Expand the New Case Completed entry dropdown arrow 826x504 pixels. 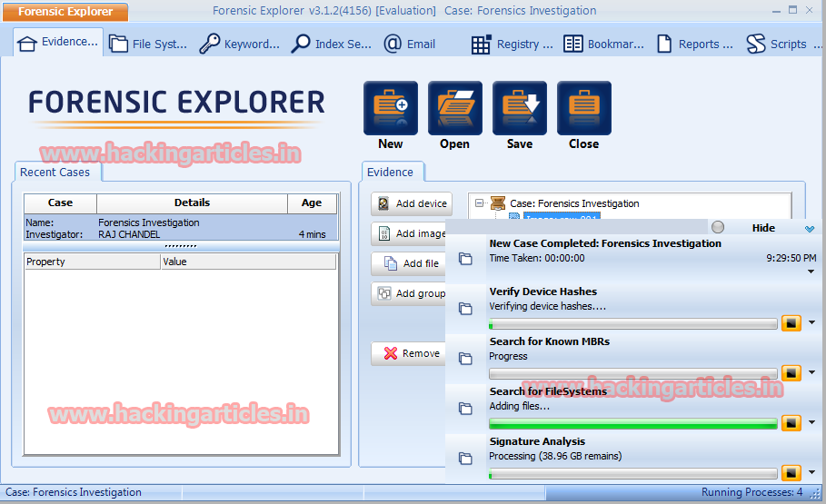coord(811,272)
